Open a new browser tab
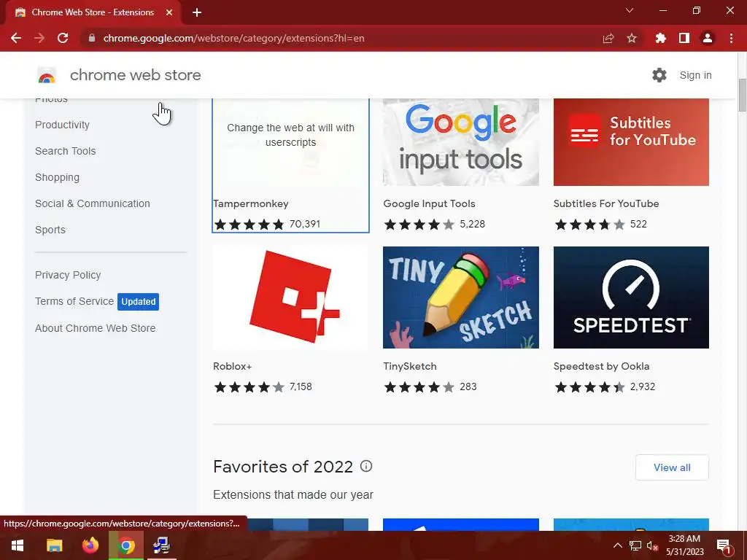This screenshot has width=747, height=560. point(197,12)
